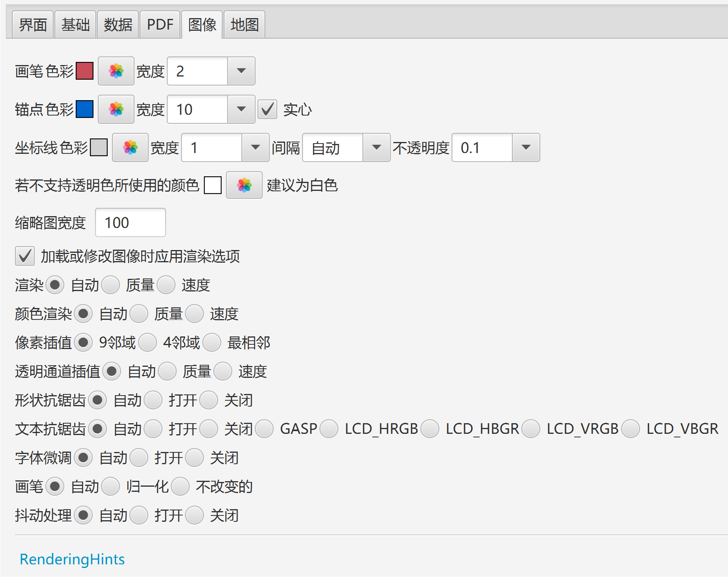Expand the 间隔 dropdown showing 自动
The height and width of the screenshot is (577, 728).
(x=376, y=148)
